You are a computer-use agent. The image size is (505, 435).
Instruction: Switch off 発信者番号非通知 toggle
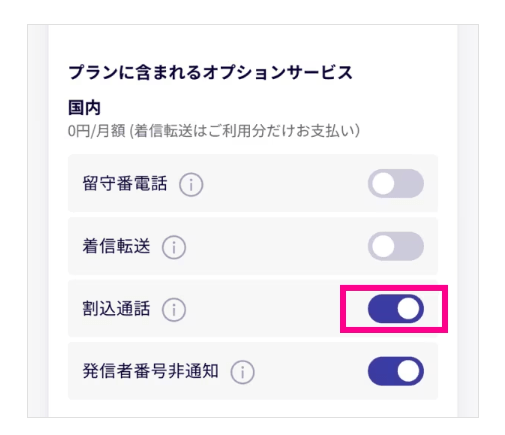[396, 371]
